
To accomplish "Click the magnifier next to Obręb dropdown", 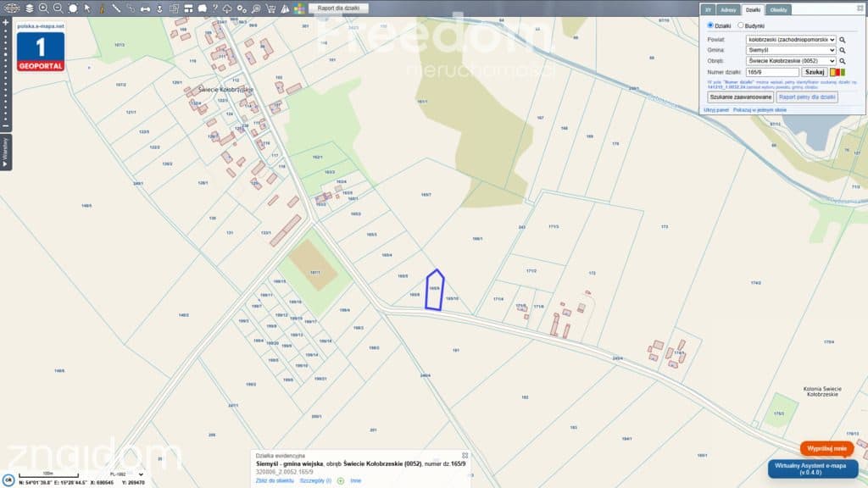I will (x=843, y=61).
